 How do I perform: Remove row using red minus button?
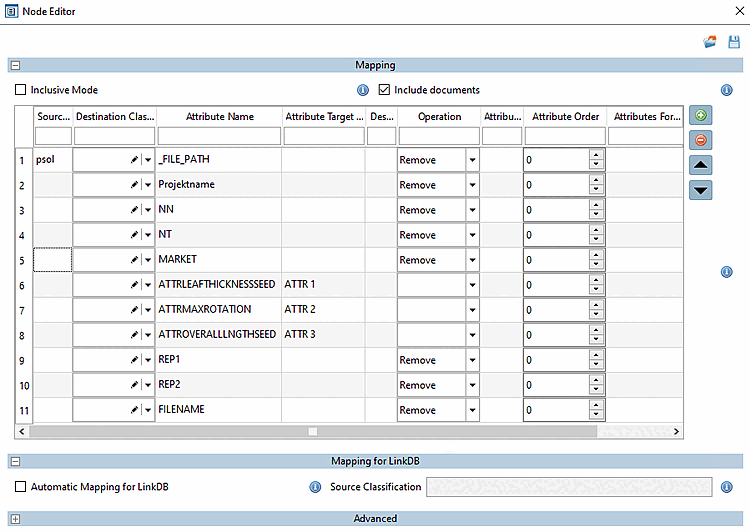pos(701,140)
